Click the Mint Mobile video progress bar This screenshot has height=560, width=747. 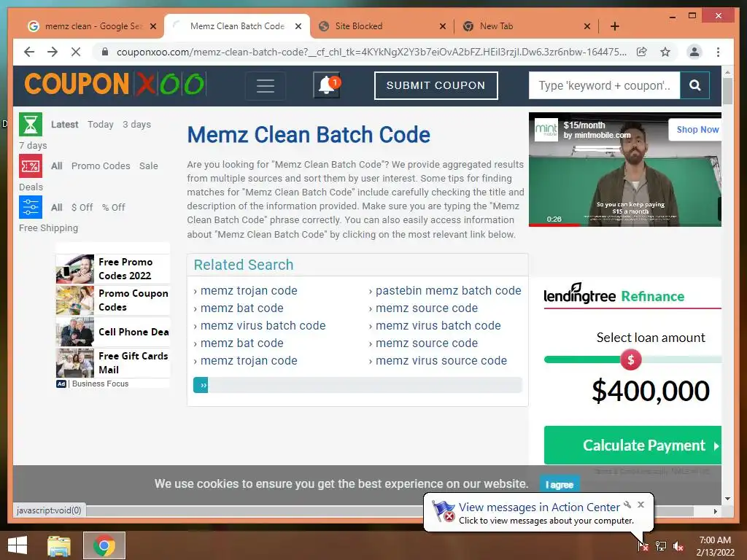pyautogui.click(x=625, y=225)
